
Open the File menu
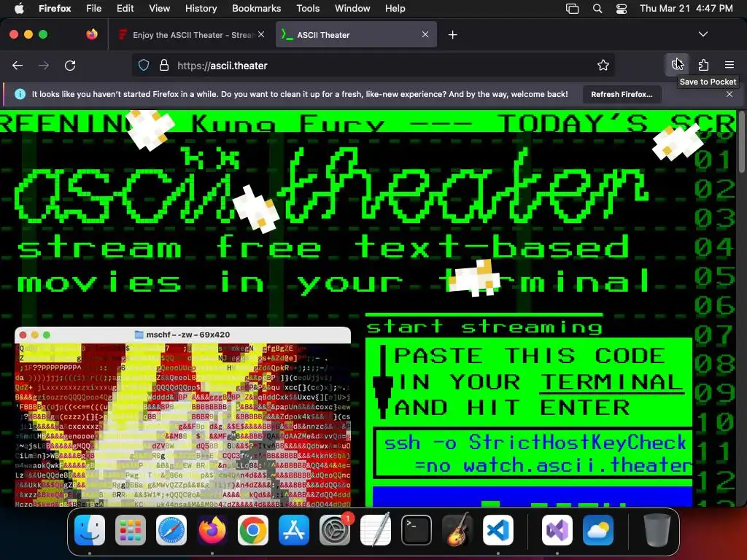[94, 8]
